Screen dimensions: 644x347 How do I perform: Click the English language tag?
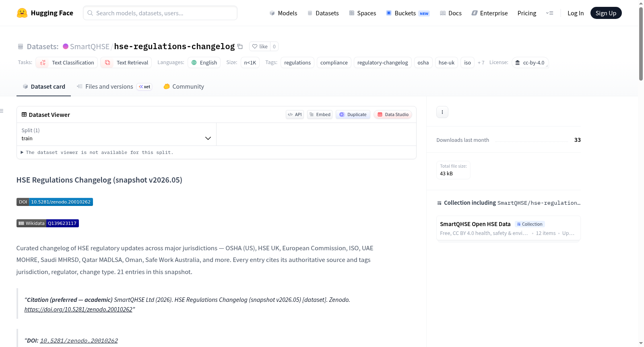(204, 62)
